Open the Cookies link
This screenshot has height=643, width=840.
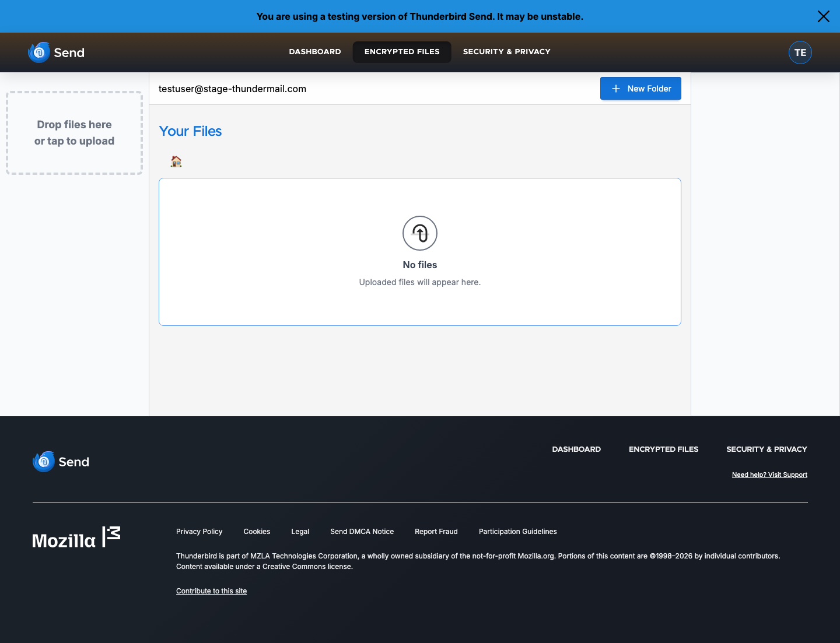(257, 532)
